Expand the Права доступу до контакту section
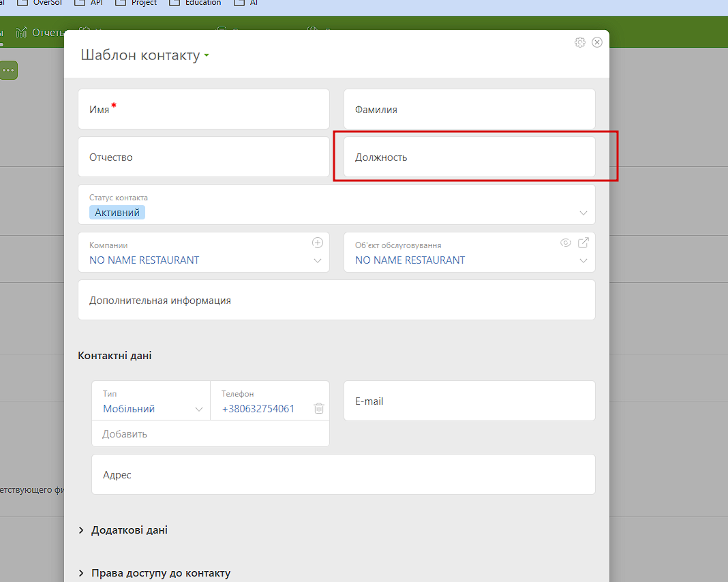The width and height of the screenshot is (728, 582). click(155, 573)
